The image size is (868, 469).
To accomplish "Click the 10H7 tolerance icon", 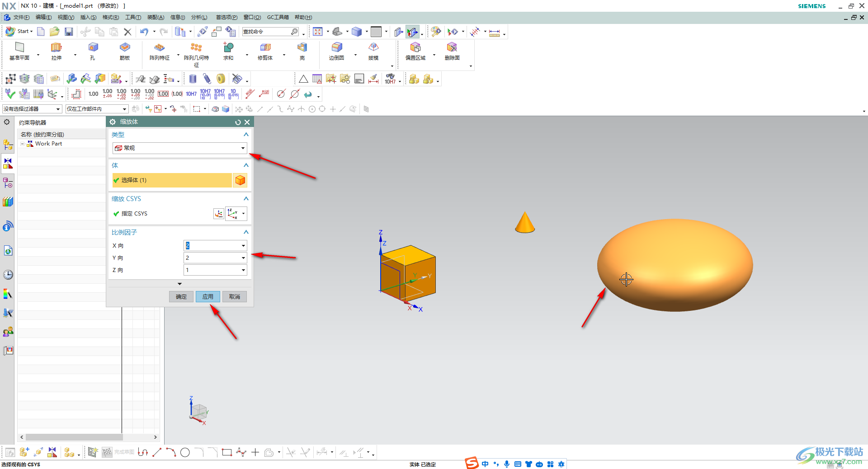I will (191, 94).
